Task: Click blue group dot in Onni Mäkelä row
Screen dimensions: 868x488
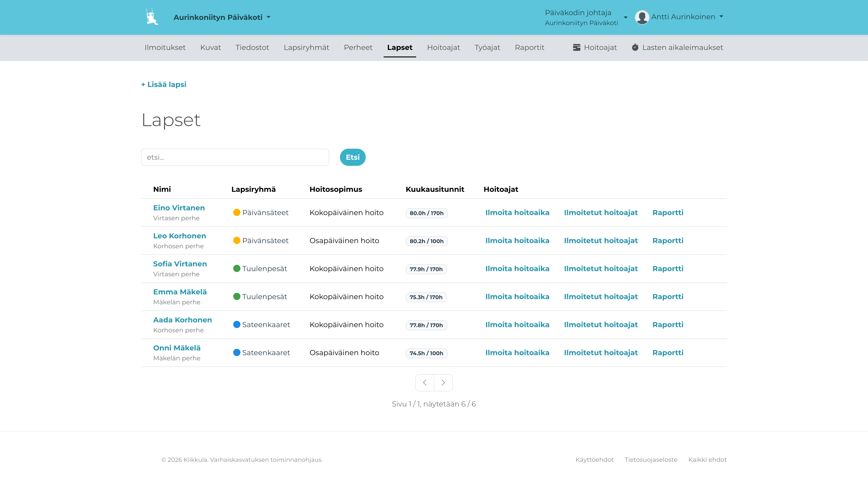Action: tap(237, 352)
